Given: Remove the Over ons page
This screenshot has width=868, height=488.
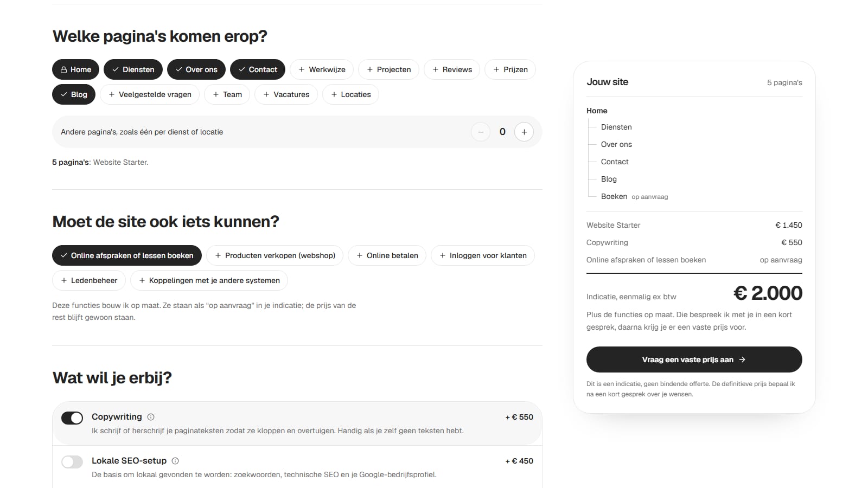Looking at the screenshot, I should pos(196,69).
